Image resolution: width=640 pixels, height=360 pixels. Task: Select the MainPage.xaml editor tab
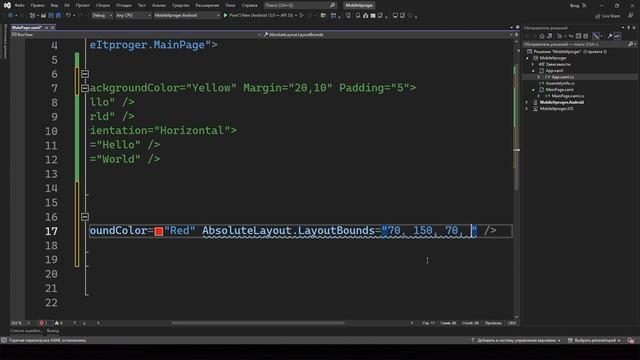click(27, 27)
